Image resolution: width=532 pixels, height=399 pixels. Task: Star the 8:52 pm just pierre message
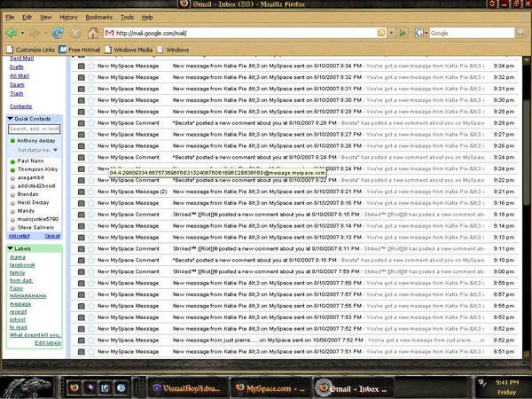91,340
